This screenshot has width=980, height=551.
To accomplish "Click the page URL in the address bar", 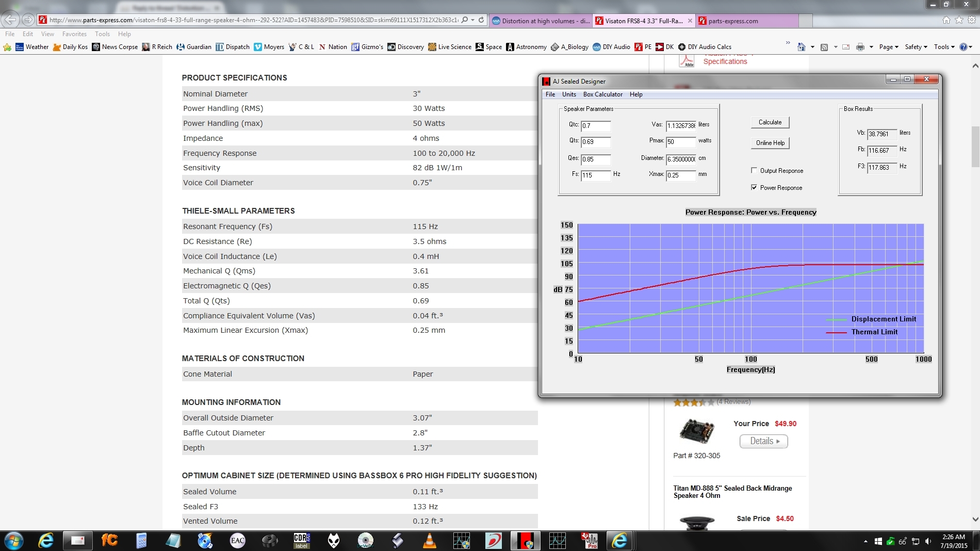I will 253,20.
